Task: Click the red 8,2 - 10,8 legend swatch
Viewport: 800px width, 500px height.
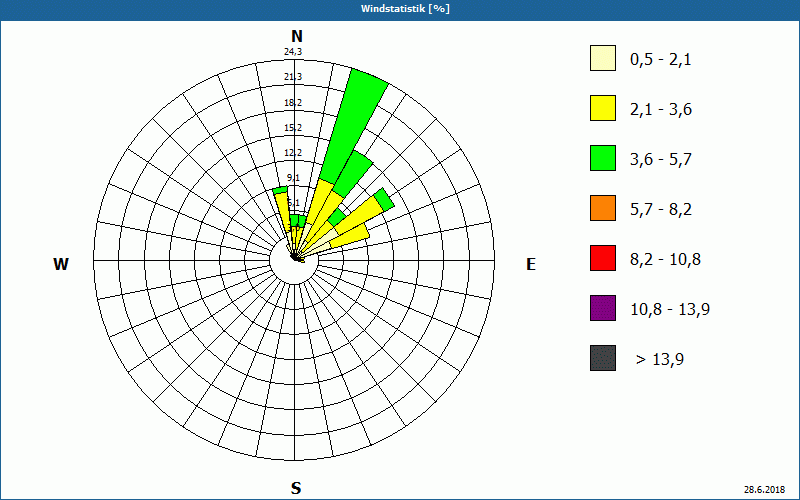Action: tap(603, 258)
